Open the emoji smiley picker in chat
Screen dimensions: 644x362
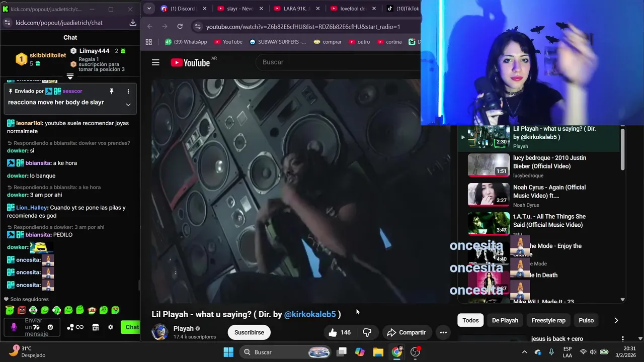pos(50,327)
